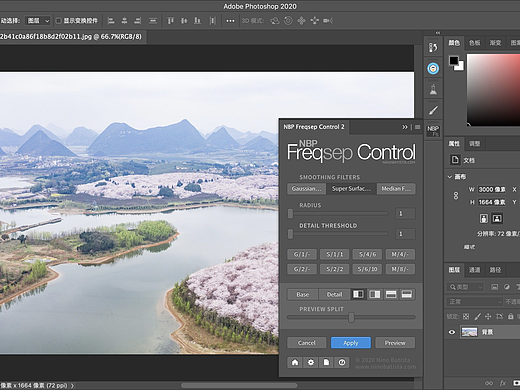
Task: Open the three-dots more align options
Action: pos(230,21)
